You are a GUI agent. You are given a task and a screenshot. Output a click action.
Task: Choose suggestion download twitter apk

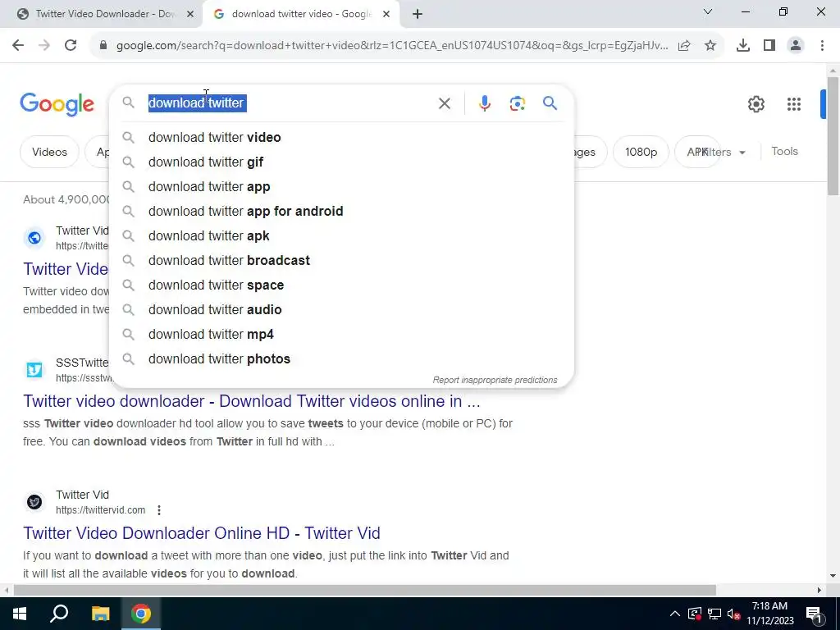342,236
